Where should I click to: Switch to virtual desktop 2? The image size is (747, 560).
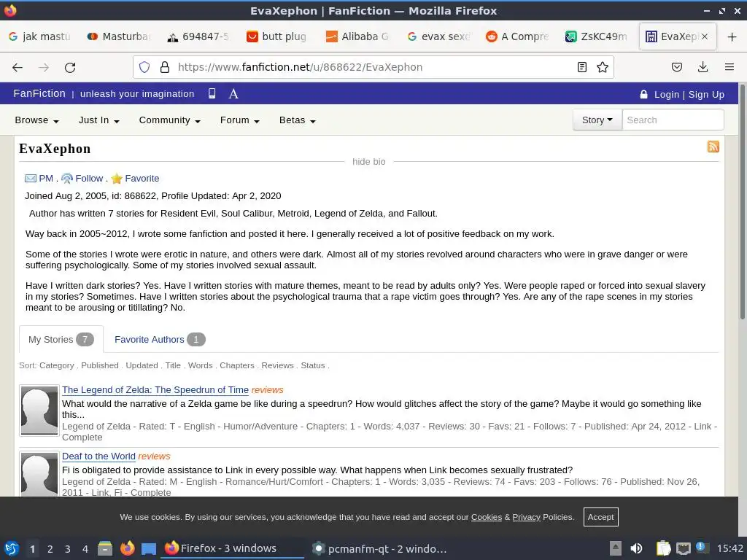coord(50,549)
